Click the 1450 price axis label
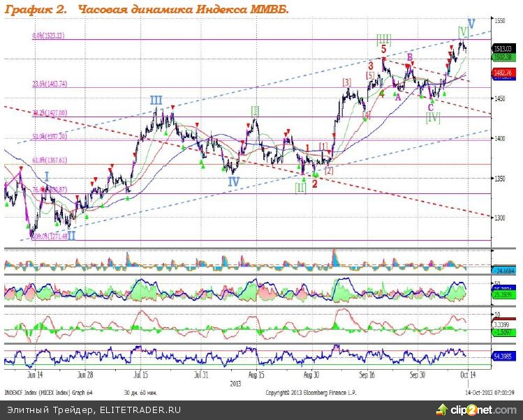 [501, 98]
